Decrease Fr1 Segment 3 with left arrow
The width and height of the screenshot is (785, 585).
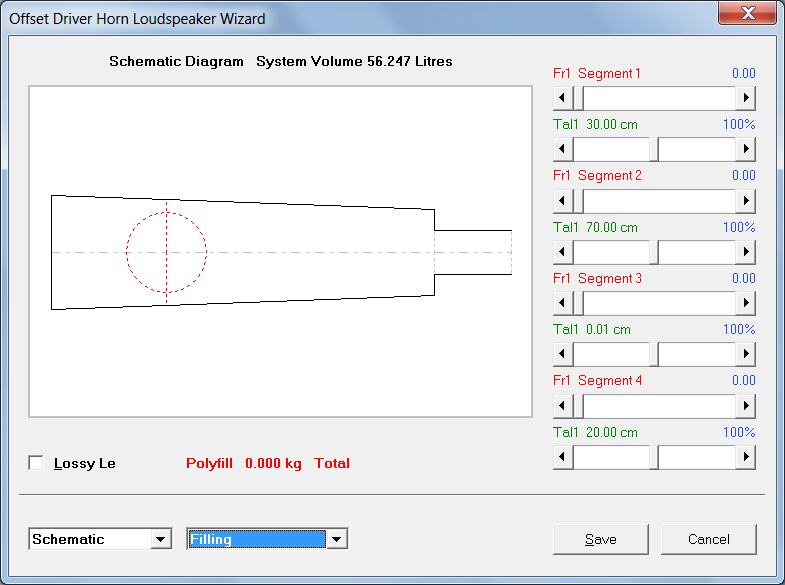[563, 303]
